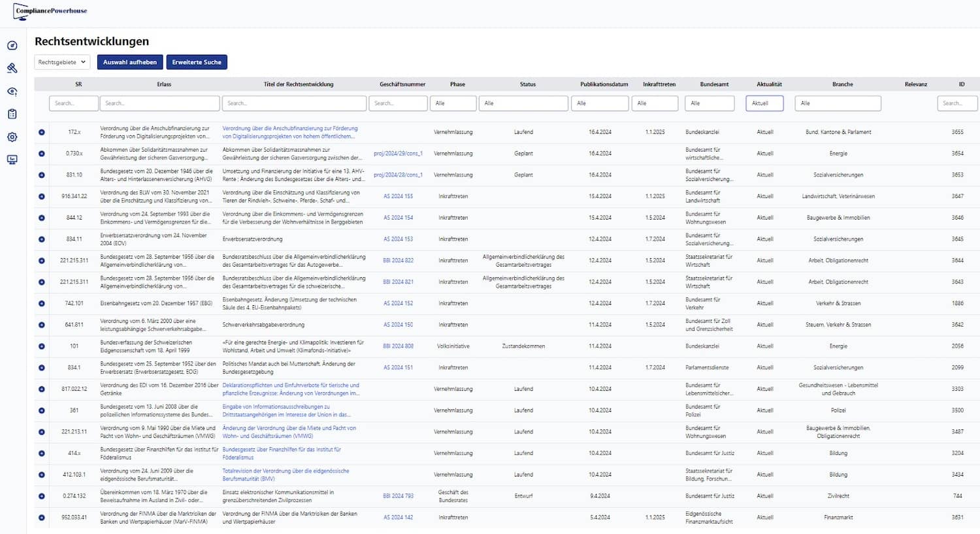This screenshot has width=980, height=534.
Task: Open the eye monitoring icon in sidebar
Action: click(x=12, y=92)
